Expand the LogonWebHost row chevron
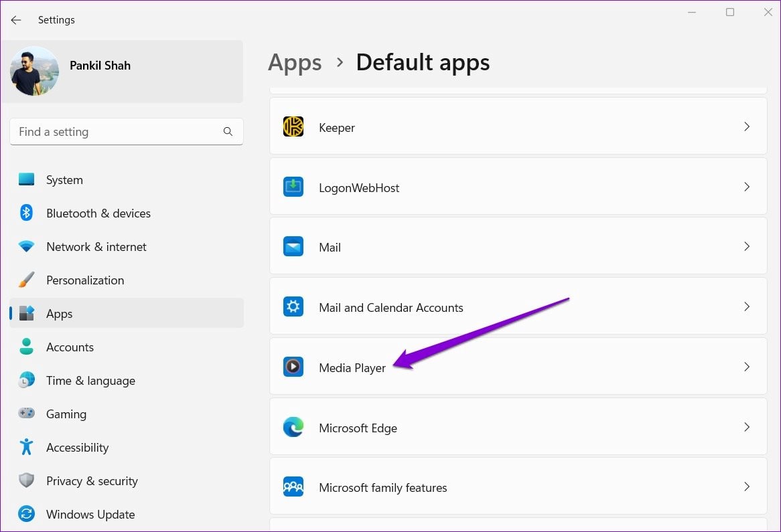 [x=747, y=187]
